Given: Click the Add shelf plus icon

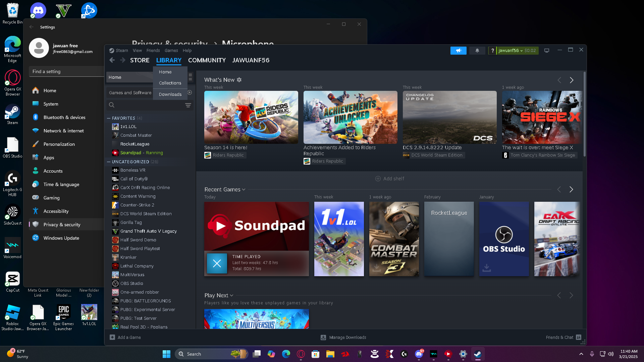Looking at the screenshot, I should (378, 179).
